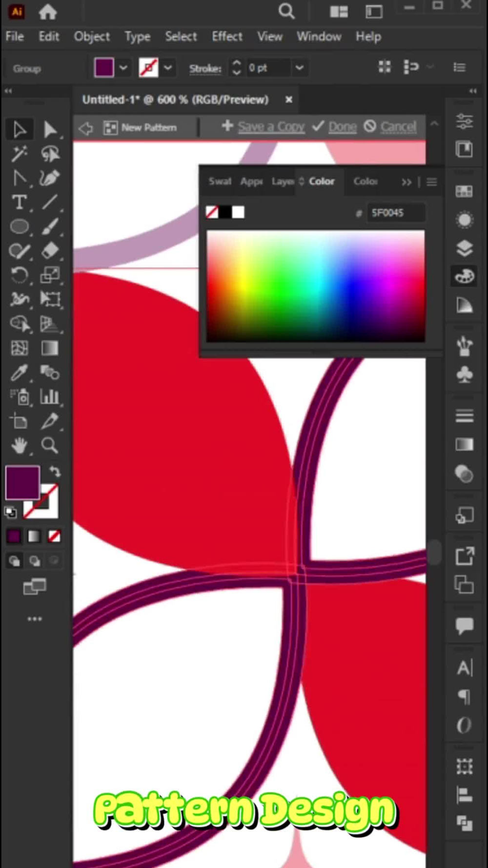Select the Shape Builder tool
The height and width of the screenshot is (868, 488).
click(x=20, y=324)
